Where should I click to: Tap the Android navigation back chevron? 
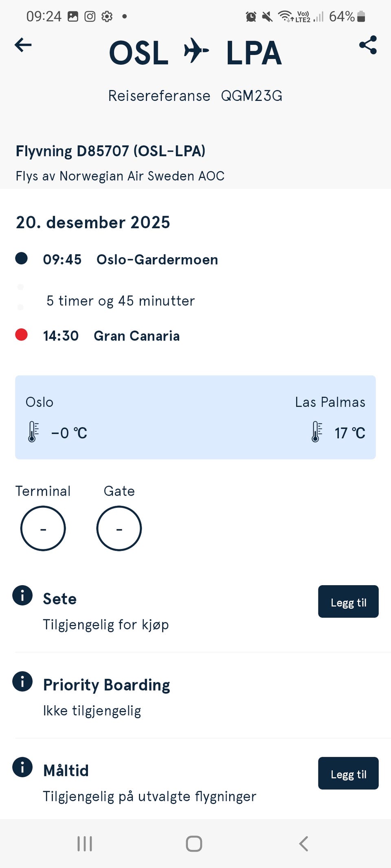pos(303,844)
